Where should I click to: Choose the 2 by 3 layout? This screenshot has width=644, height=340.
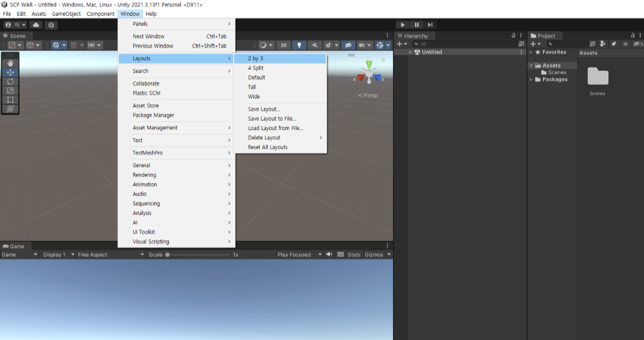[280, 58]
